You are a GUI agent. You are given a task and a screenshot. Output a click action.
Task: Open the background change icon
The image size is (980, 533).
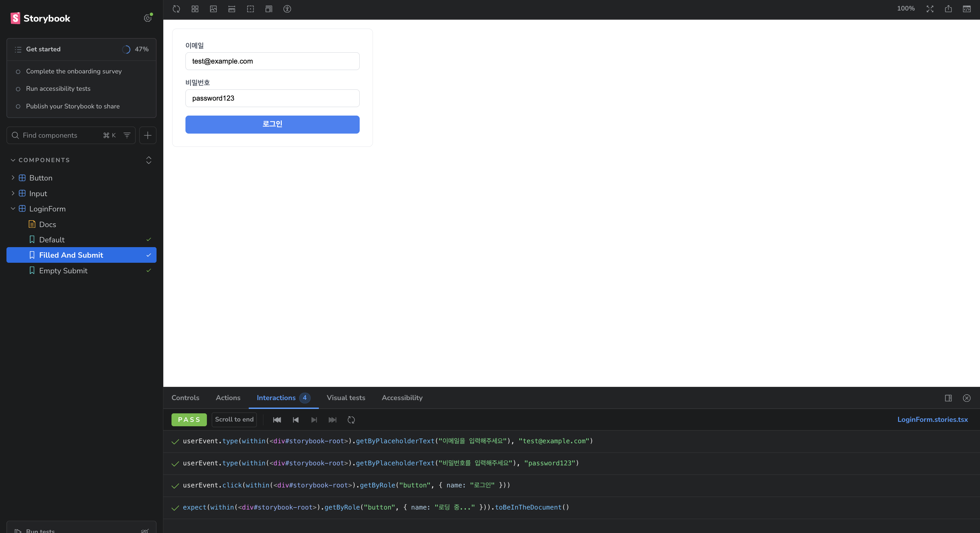click(213, 9)
